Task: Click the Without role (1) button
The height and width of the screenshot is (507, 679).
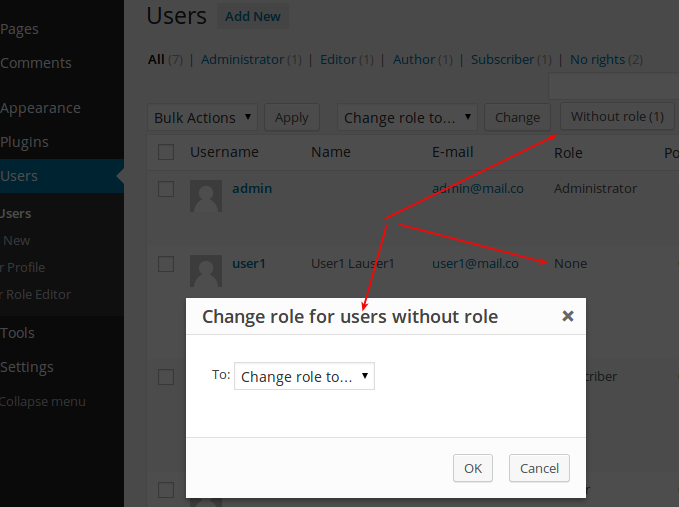Action: 616,117
